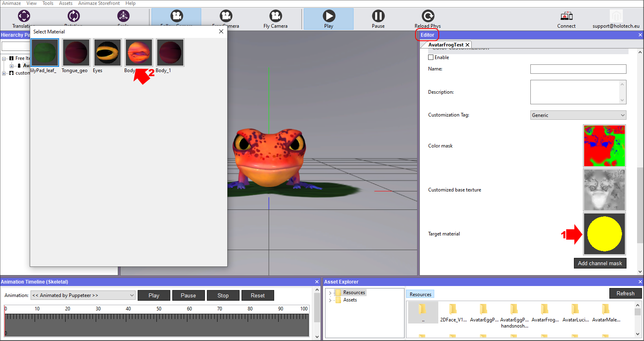Select the Translation tool icon
The width and height of the screenshot is (644, 341).
tap(24, 16)
